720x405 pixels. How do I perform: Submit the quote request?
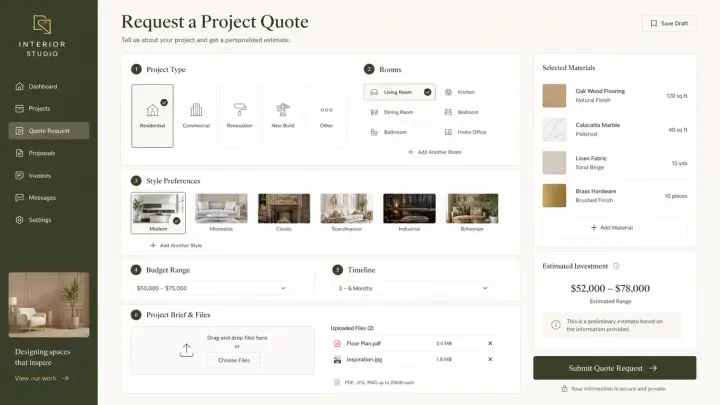[x=614, y=368]
